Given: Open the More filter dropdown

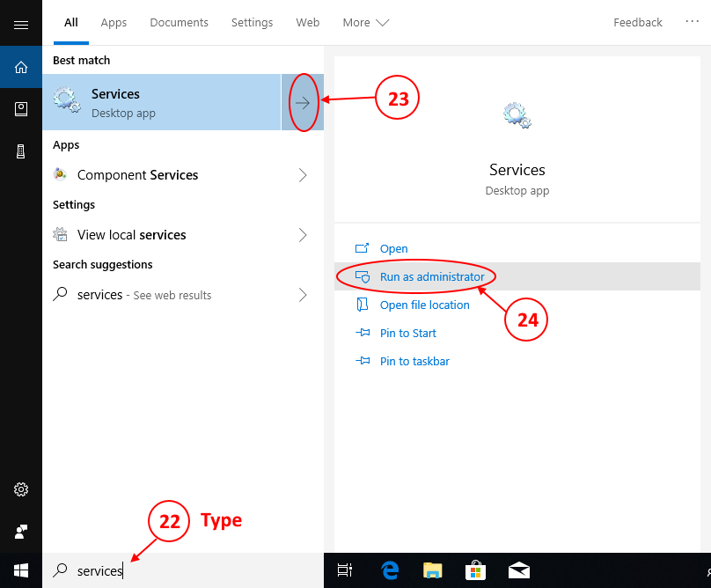Looking at the screenshot, I should pyautogui.click(x=366, y=23).
